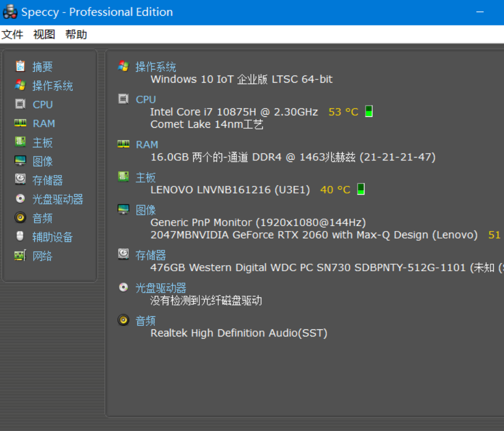Click the Generic PnP Monitor text
Image resolution: width=504 pixels, height=431 pixels.
pyautogui.click(x=258, y=223)
